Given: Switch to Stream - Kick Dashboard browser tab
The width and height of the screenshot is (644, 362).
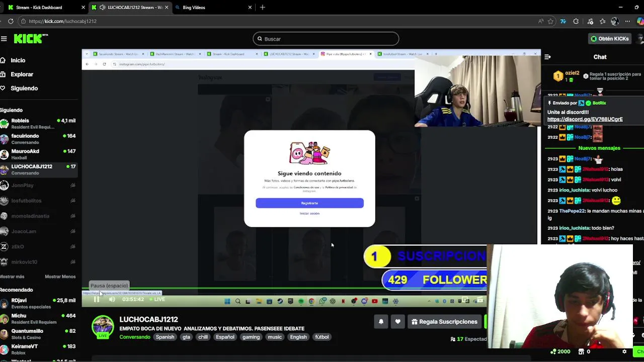Looking at the screenshot, I should click(x=46, y=8).
